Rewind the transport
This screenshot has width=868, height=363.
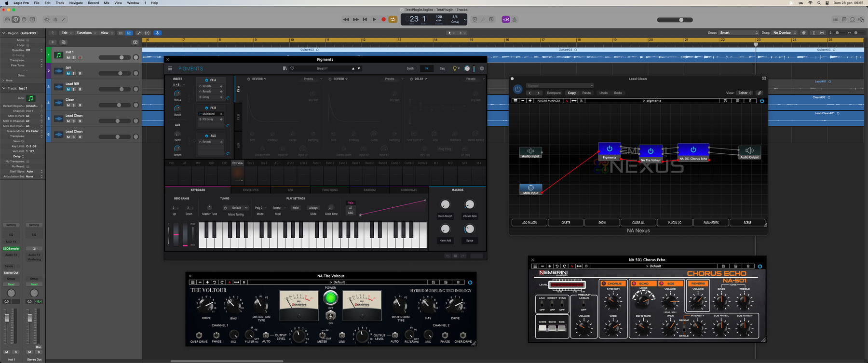pyautogui.click(x=346, y=20)
